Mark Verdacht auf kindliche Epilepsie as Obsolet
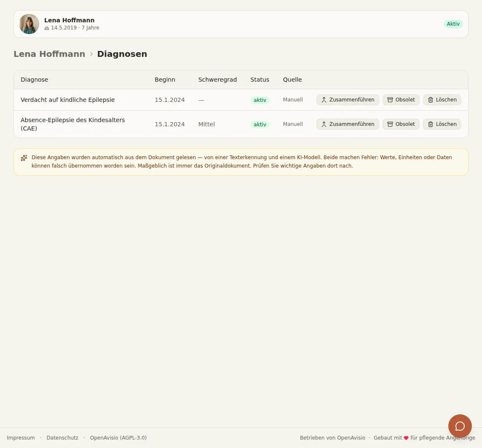Viewport: 482px width, 448px height. [401, 100]
